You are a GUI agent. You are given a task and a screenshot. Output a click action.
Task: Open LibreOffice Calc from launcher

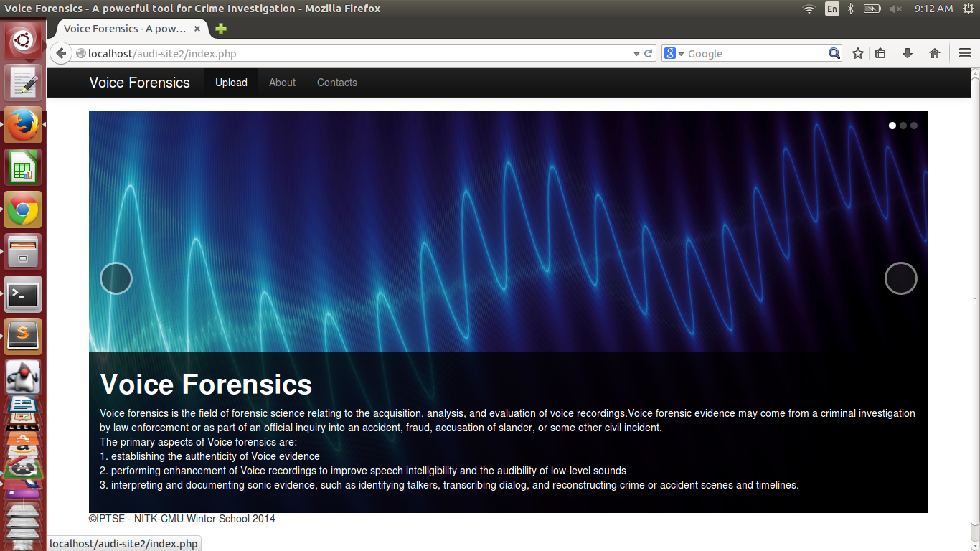pos(23,167)
